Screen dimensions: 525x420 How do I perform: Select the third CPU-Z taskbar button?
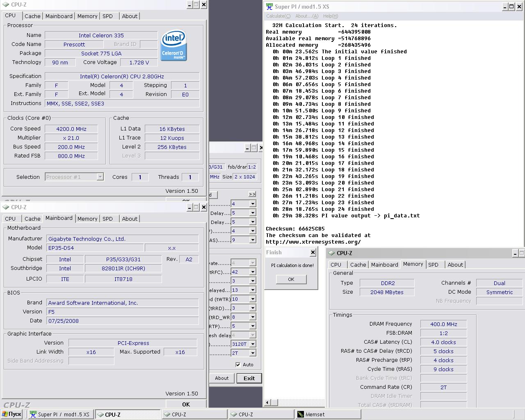click(261, 414)
